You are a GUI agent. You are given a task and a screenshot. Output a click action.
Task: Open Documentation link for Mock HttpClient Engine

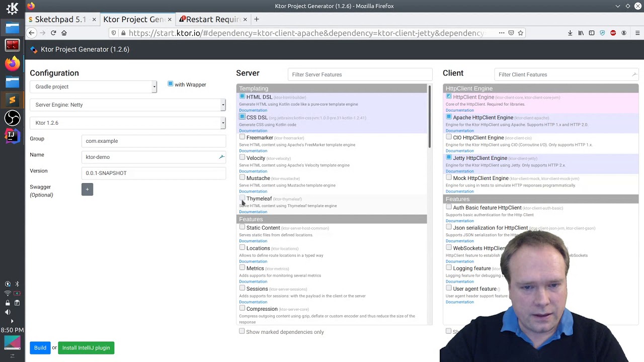[460, 192]
